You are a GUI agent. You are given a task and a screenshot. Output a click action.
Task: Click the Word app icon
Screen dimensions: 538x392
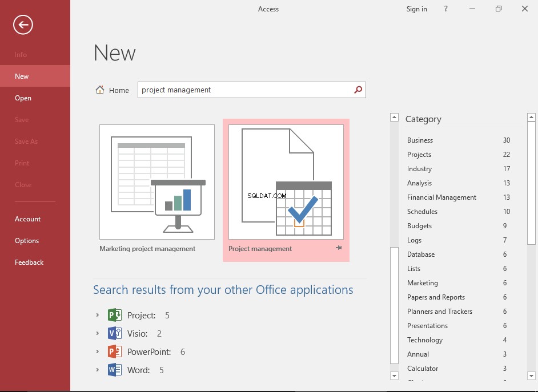pos(115,370)
